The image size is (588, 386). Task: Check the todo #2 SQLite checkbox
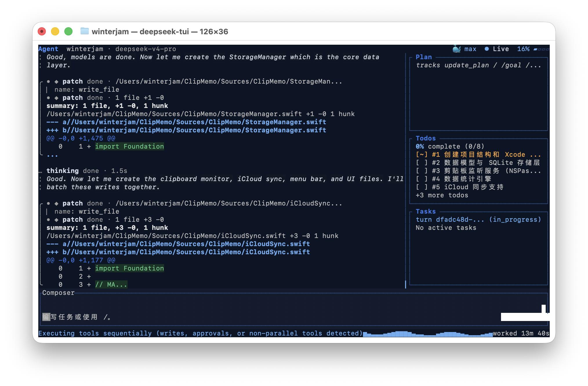click(422, 163)
